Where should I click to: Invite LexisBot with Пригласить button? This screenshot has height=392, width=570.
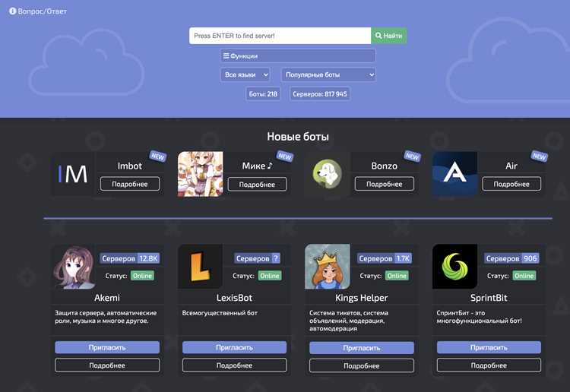235,347
